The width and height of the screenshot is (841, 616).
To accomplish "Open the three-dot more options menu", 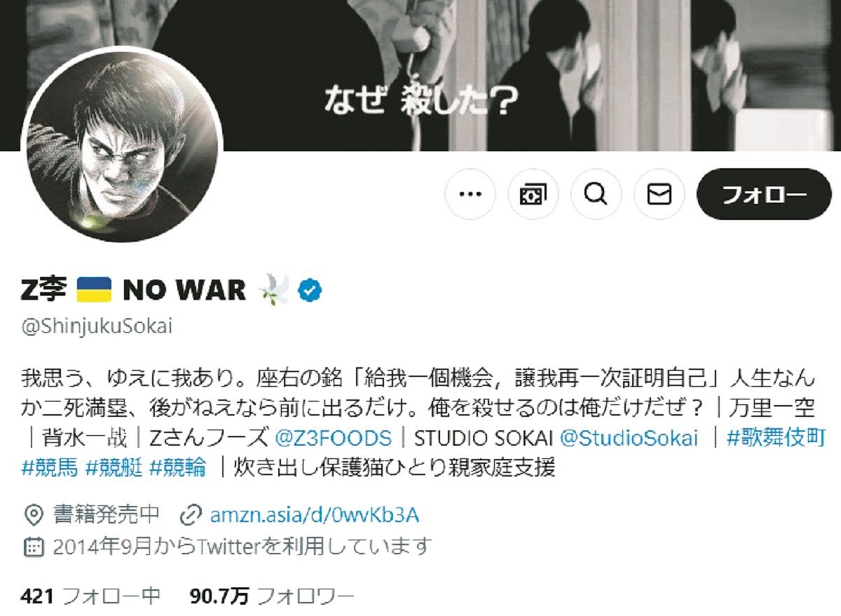I will click(x=470, y=194).
